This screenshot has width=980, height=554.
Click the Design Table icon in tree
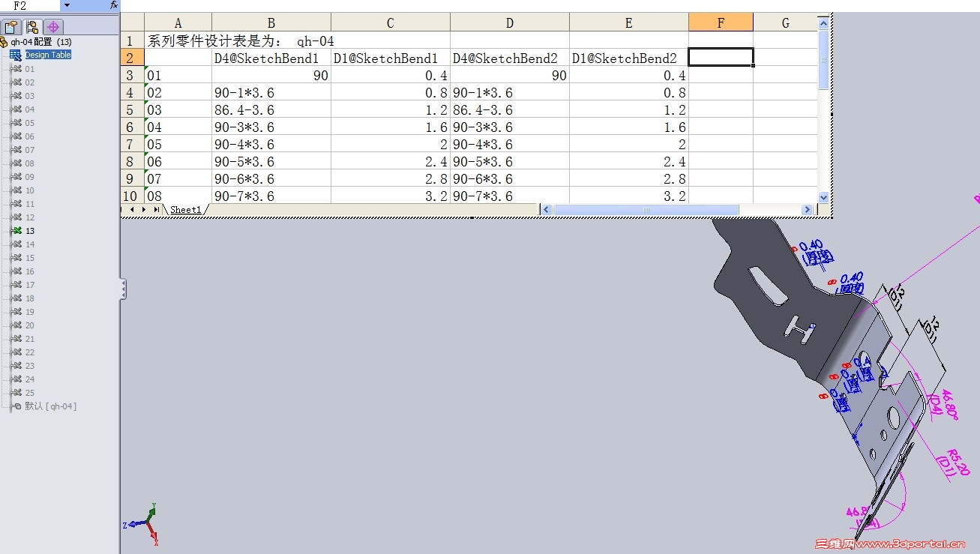coord(16,55)
